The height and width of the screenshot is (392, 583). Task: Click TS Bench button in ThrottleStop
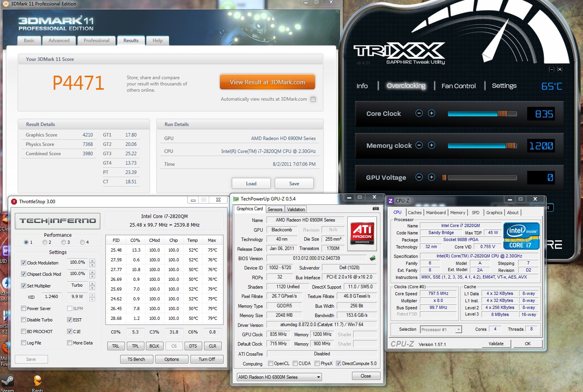(x=136, y=359)
